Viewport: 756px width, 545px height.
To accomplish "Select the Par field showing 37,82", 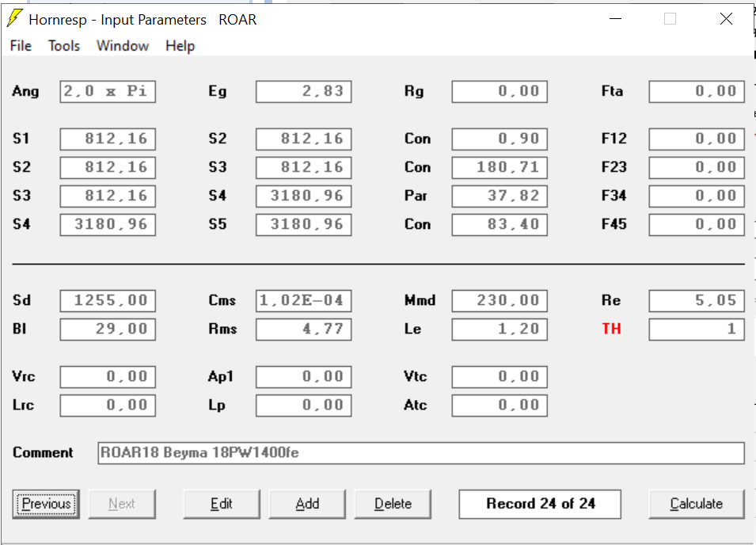I will (500, 196).
